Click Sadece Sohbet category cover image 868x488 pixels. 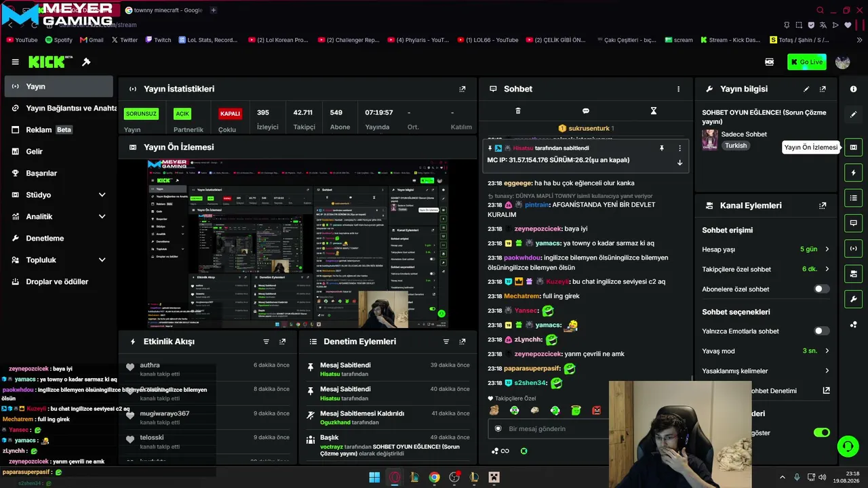[x=709, y=140]
